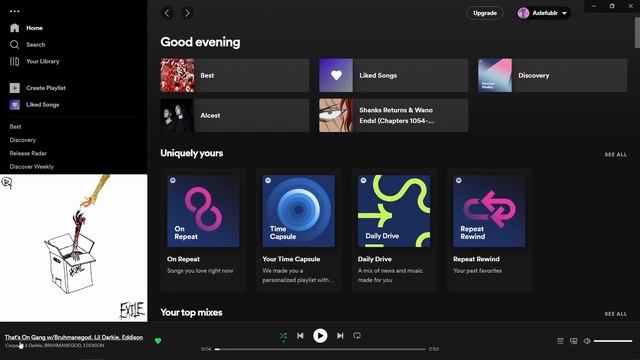Go to Home in sidebar
Screen dimensions: 640x360
point(26,28)
